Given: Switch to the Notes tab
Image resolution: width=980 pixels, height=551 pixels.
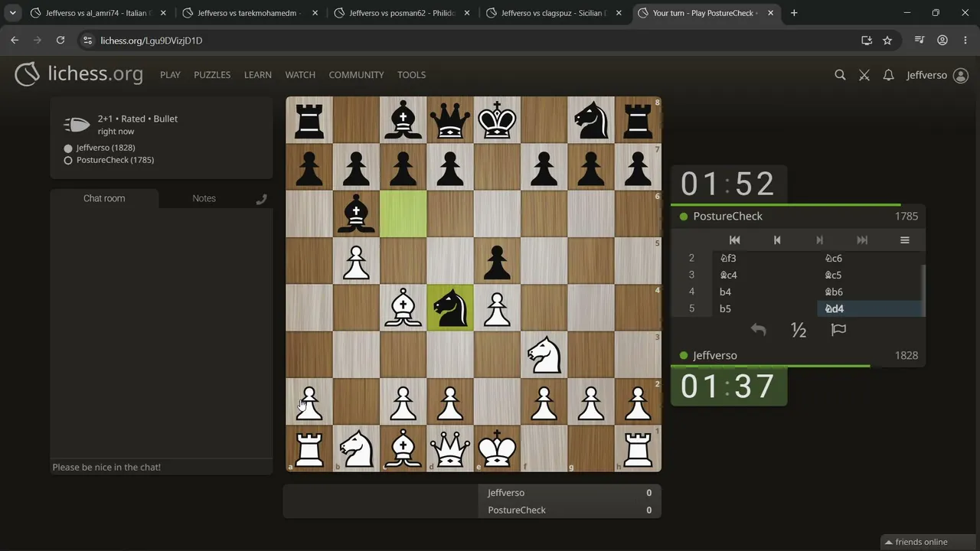Looking at the screenshot, I should (204, 198).
